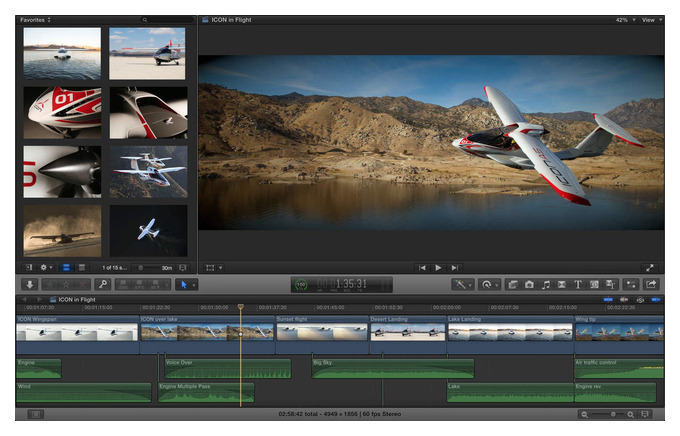
Task: Open clip appearance in Event Browser
Action: pos(183,268)
